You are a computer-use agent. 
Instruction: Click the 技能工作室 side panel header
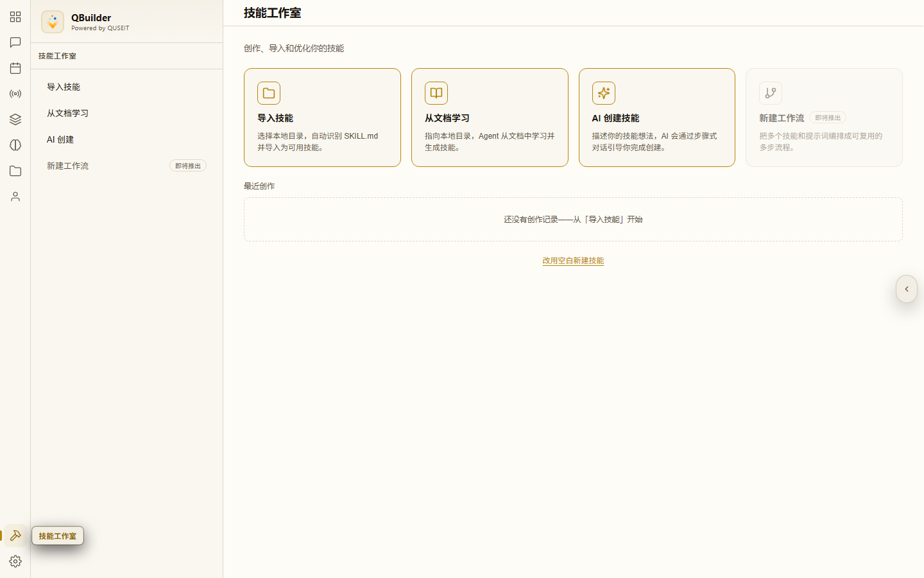pos(57,56)
